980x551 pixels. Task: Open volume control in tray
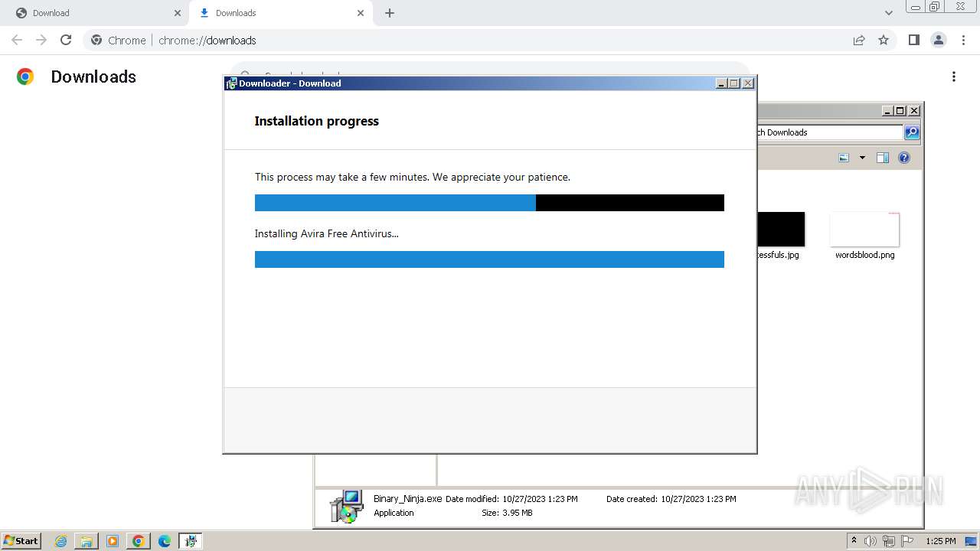(871, 541)
